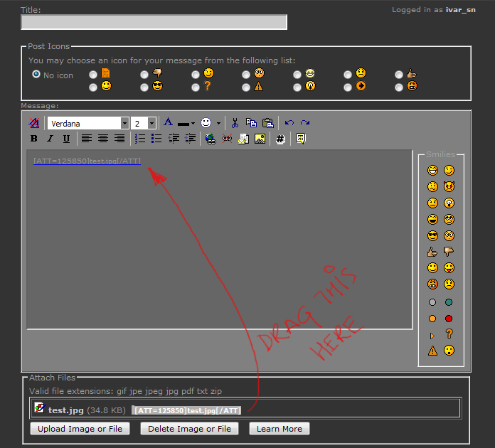Toggle bold formatting
Image resolution: width=495 pixels, height=448 pixels.
tap(33, 139)
